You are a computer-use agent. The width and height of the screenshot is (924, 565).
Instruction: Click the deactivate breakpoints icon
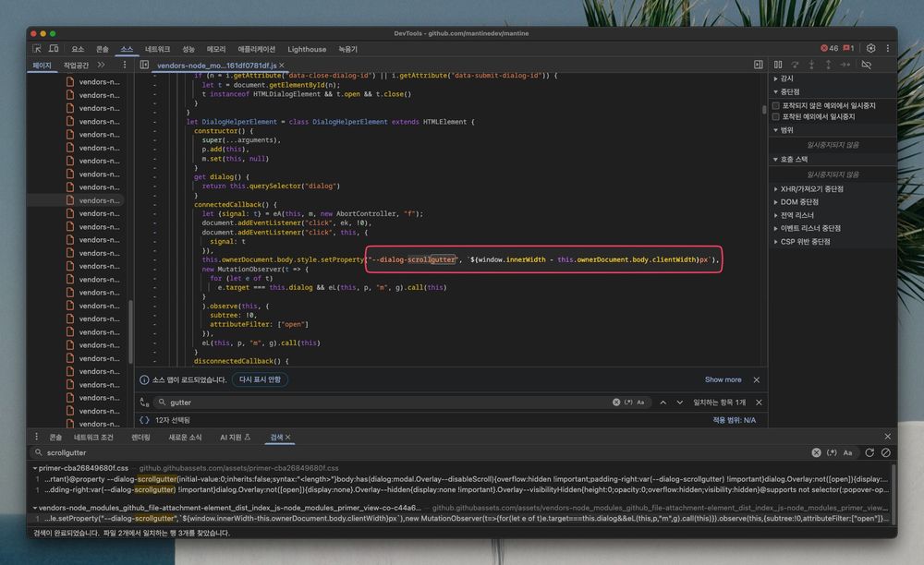[x=866, y=65]
